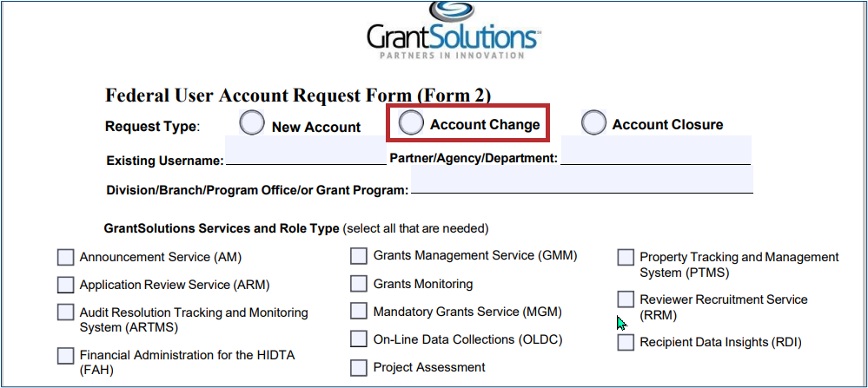Enable Application Review Service (ARM) checkbox
Screen dimensions: 868x388
coord(66,285)
